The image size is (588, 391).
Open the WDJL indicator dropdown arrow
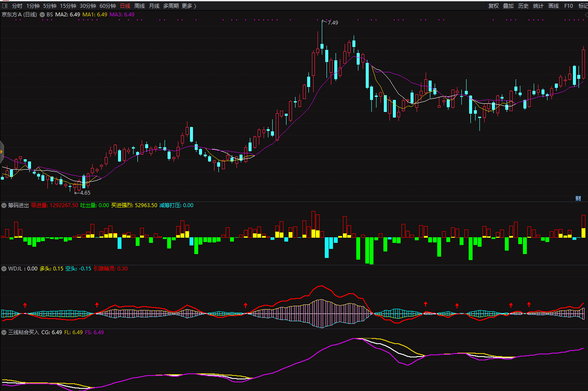(x=4, y=269)
